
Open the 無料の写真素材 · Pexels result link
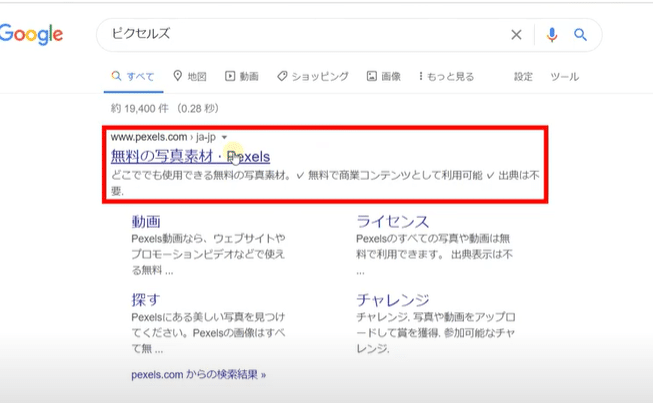[x=190, y=157]
